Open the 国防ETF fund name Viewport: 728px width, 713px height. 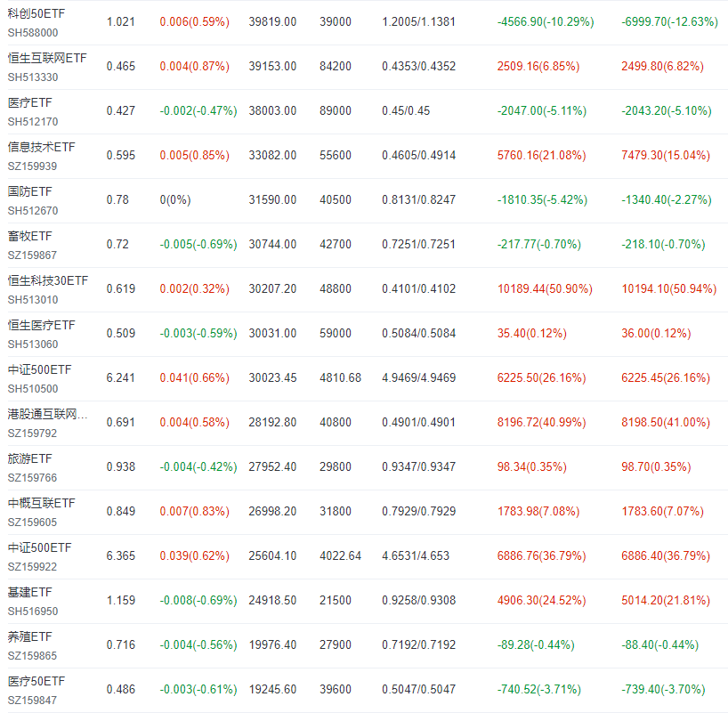tap(30, 192)
